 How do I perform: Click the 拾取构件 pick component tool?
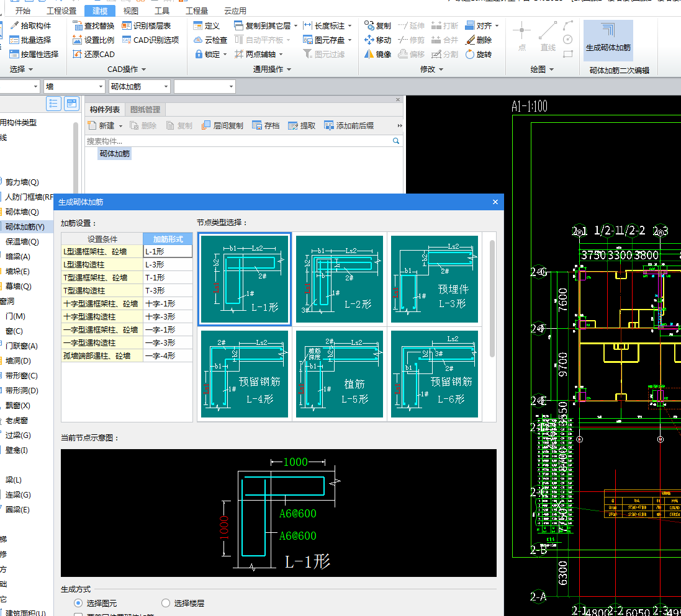click(30, 25)
